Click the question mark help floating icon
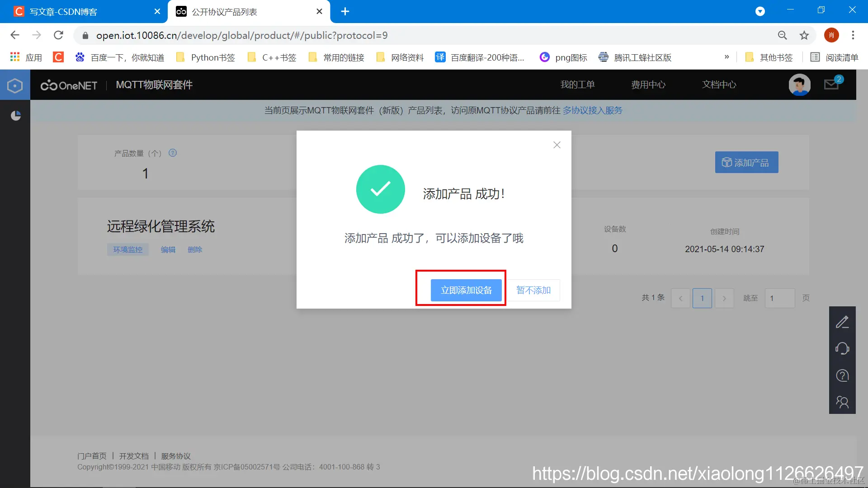 click(x=842, y=375)
